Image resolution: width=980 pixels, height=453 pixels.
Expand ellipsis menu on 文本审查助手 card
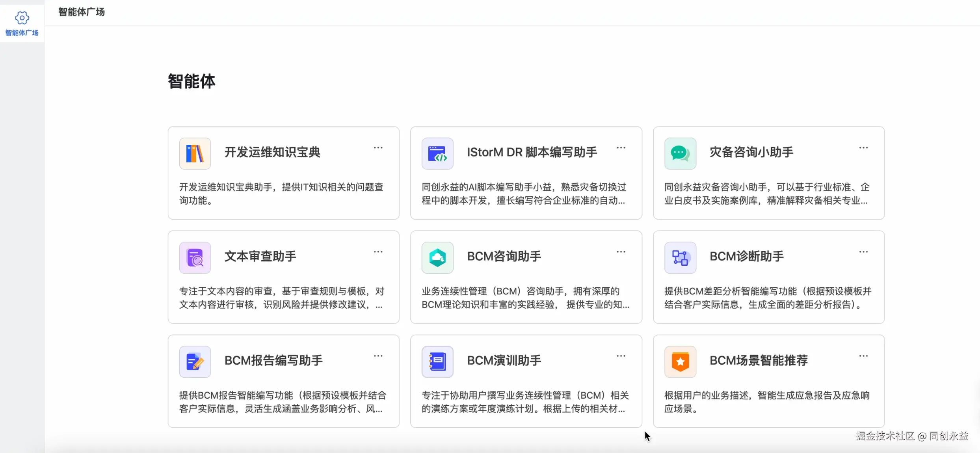click(x=378, y=252)
